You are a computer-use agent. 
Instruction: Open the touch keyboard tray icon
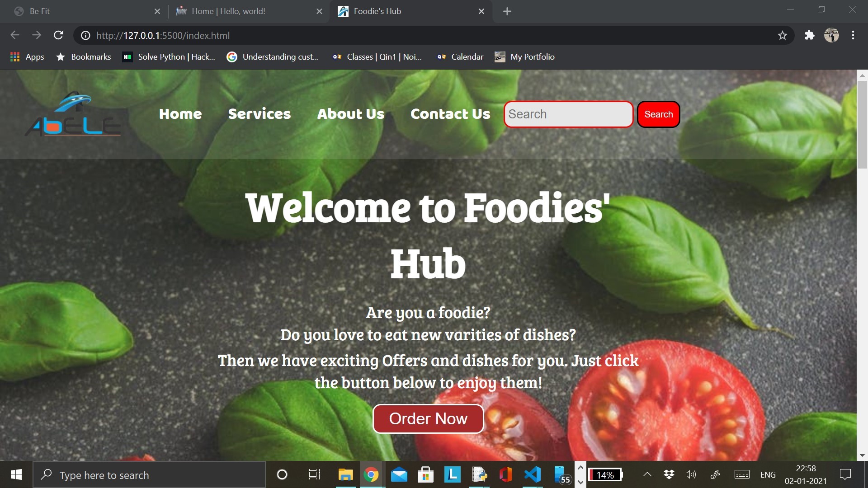[x=742, y=474]
